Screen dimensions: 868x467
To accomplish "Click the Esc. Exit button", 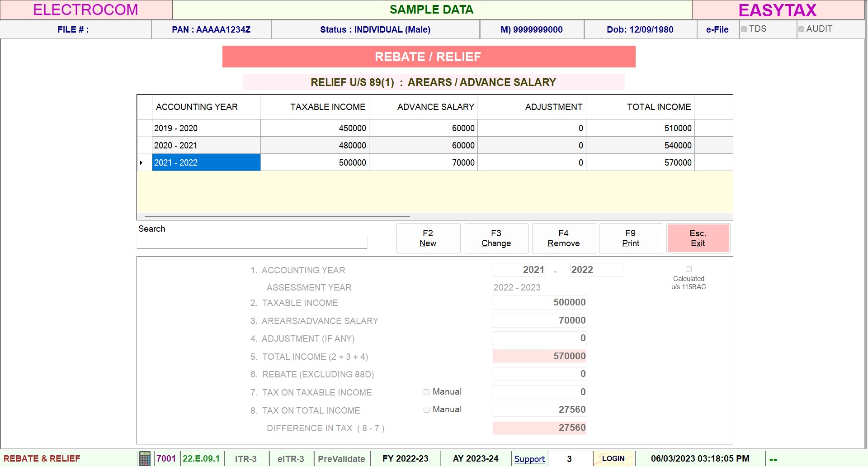I will pos(698,238).
